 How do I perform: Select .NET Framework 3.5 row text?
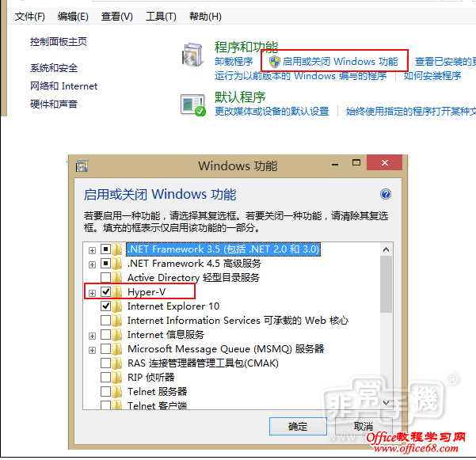click(x=223, y=249)
